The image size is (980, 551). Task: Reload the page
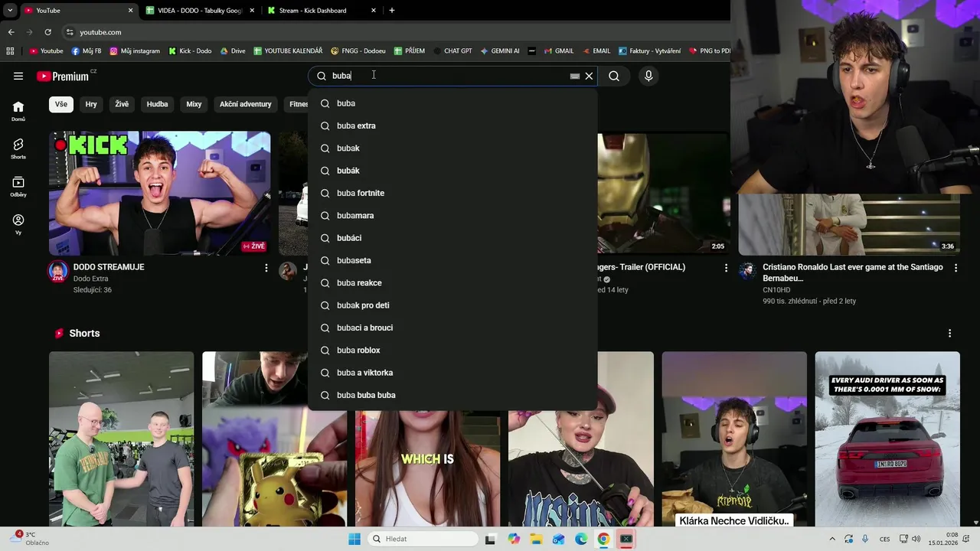coord(47,32)
